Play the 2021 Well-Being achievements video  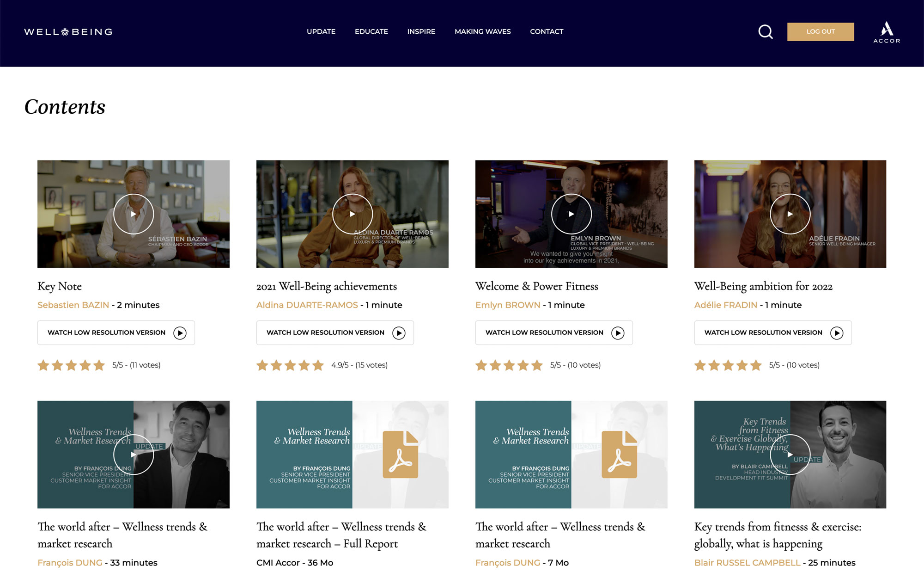pyautogui.click(x=353, y=214)
